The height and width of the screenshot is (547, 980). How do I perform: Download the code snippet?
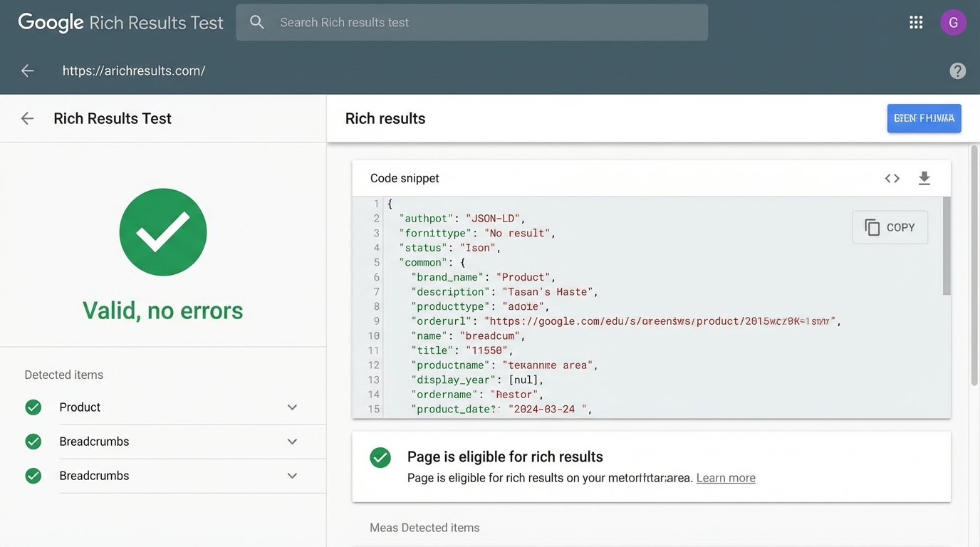(924, 178)
